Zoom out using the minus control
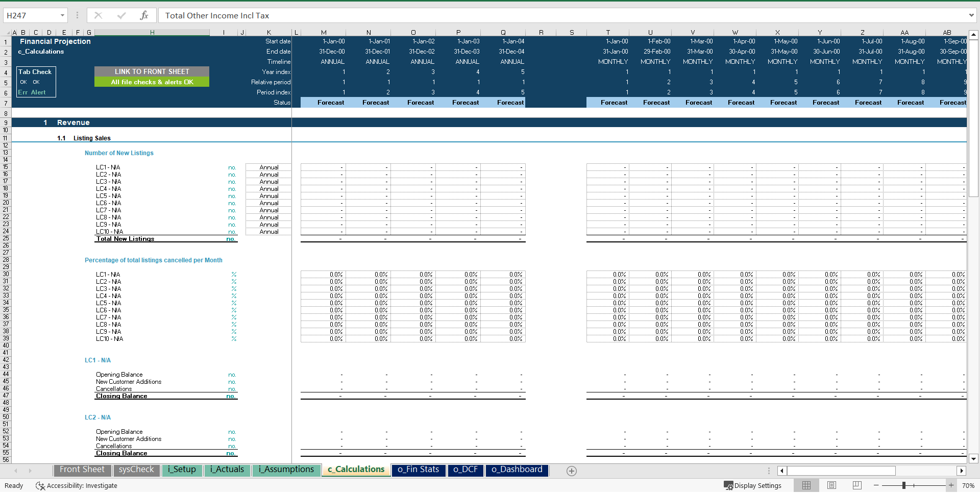The image size is (980, 493). [x=876, y=485]
